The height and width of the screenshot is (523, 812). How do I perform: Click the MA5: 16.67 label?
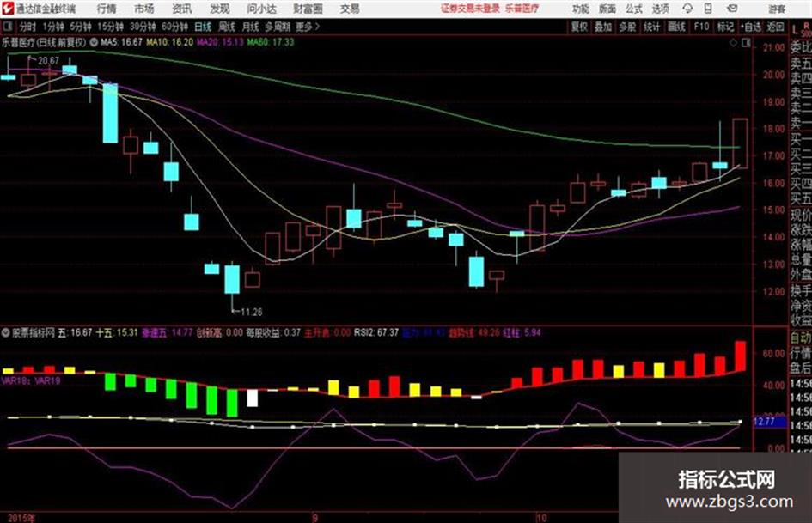(x=122, y=42)
